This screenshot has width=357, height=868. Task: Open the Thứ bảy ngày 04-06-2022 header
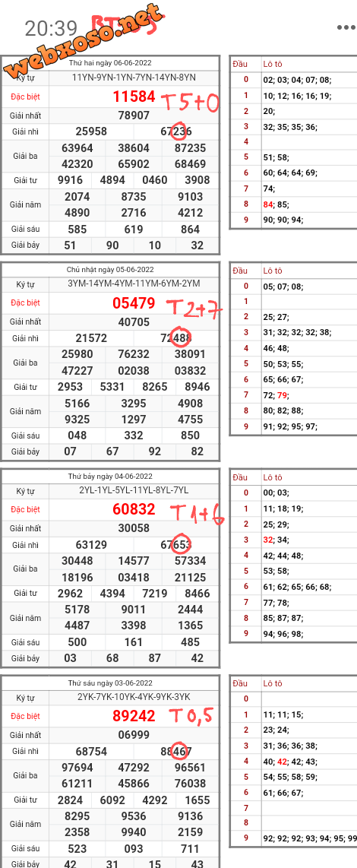coord(110,476)
